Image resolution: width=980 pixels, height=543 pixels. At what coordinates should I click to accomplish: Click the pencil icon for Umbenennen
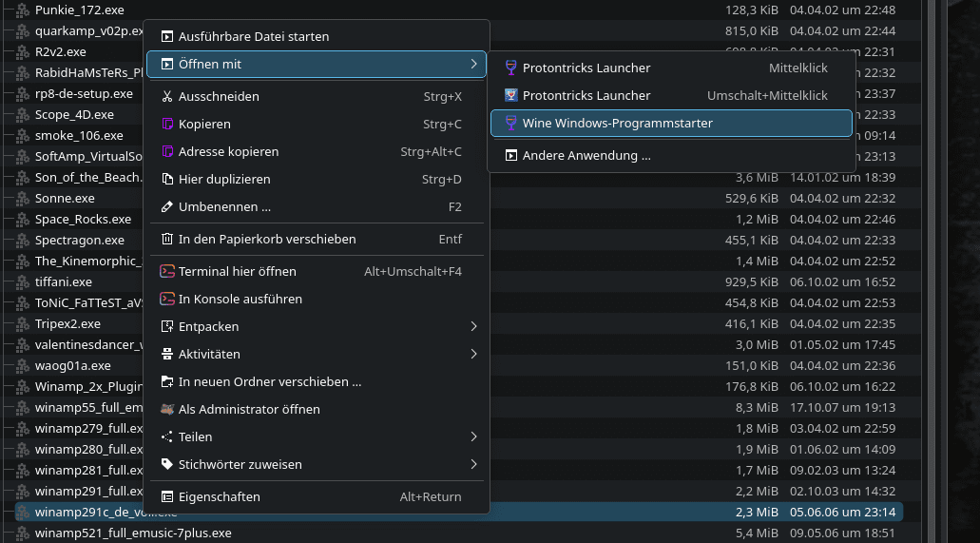click(x=167, y=206)
